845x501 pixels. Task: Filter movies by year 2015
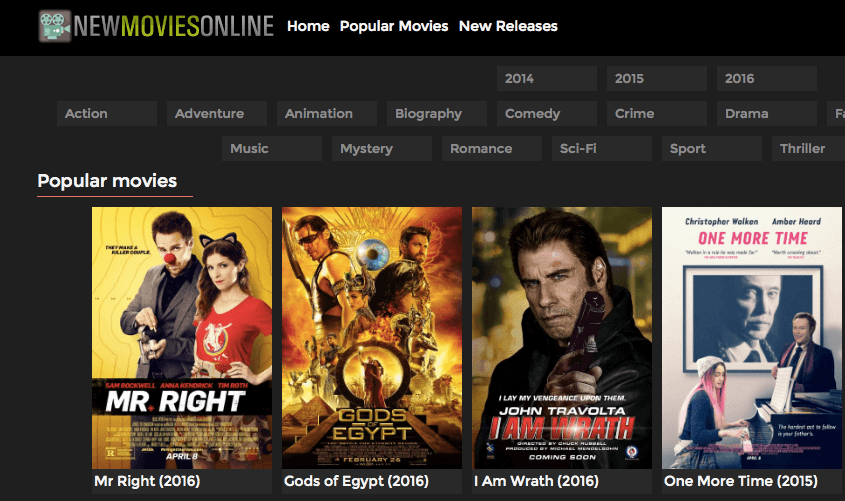657,79
